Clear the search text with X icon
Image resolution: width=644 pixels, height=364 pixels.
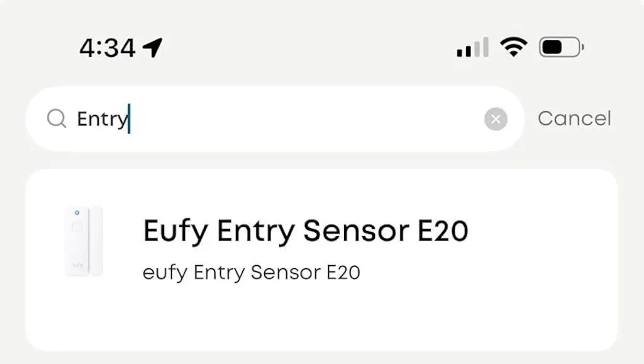coord(496,118)
